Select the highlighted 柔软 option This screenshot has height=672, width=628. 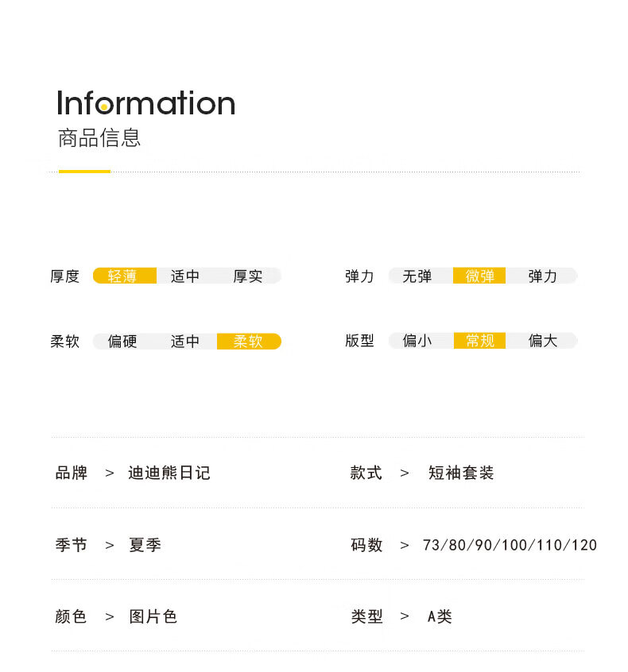(249, 341)
